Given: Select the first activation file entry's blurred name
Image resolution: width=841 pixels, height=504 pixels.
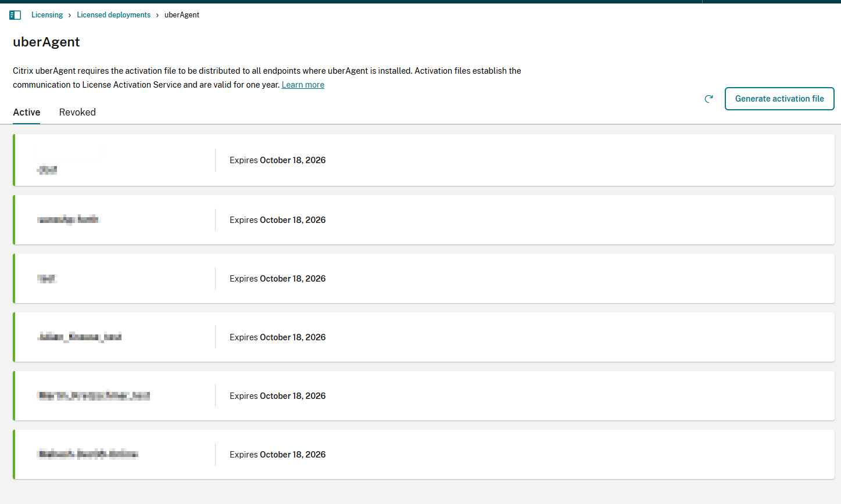Looking at the screenshot, I should pyautogui.click(x=47, y=170).
